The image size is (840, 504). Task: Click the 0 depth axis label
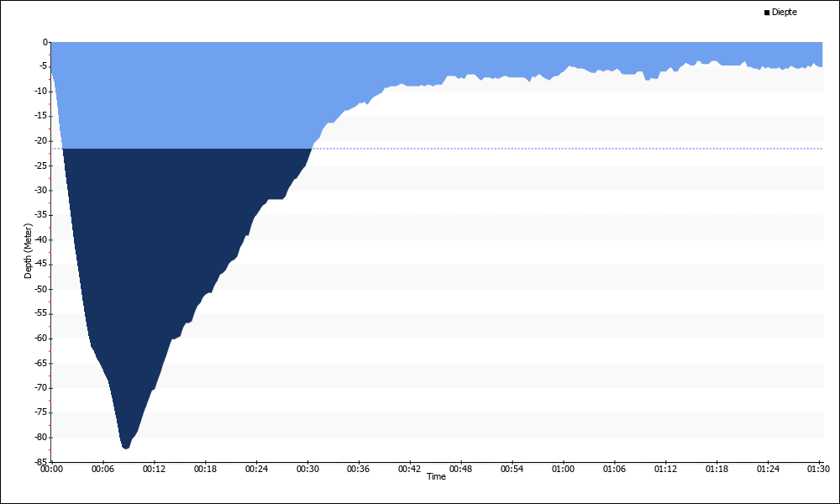click(x=45, y=42)
